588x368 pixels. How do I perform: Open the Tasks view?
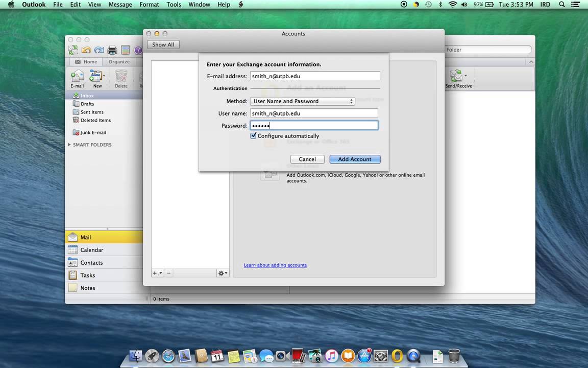[x=104, y=275]
